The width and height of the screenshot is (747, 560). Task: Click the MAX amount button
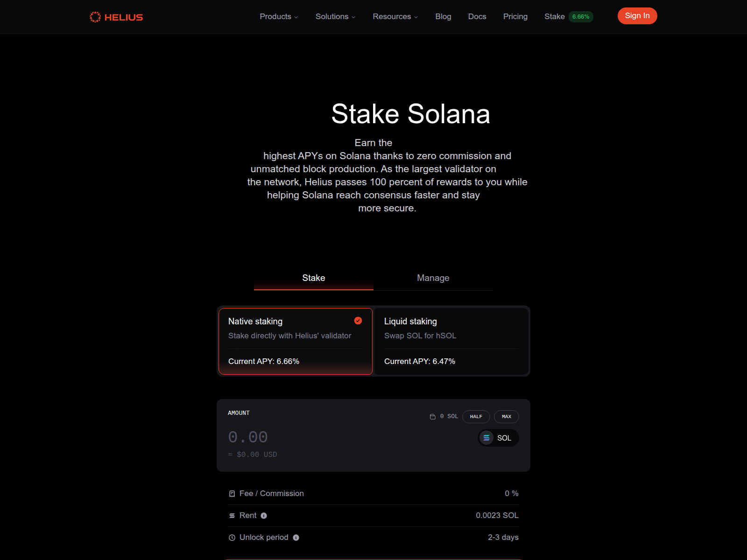pos(507,417)
